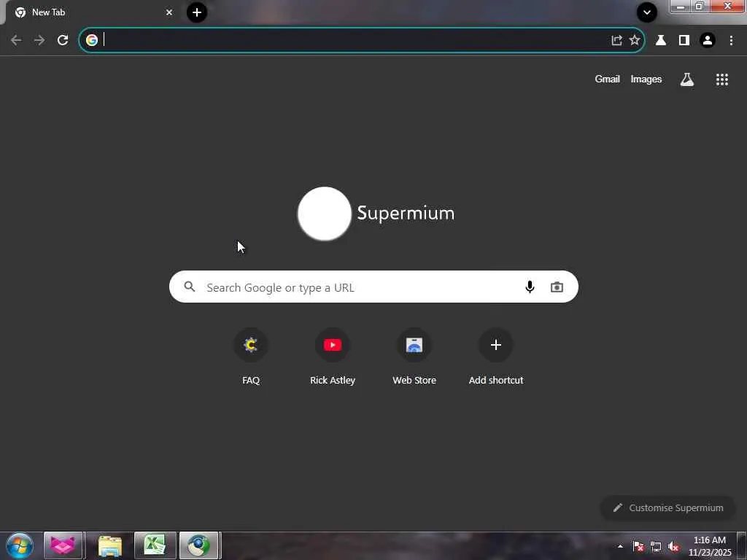Go back using the back arrow
The image size is (747, 560).
(x=16, y=40)
